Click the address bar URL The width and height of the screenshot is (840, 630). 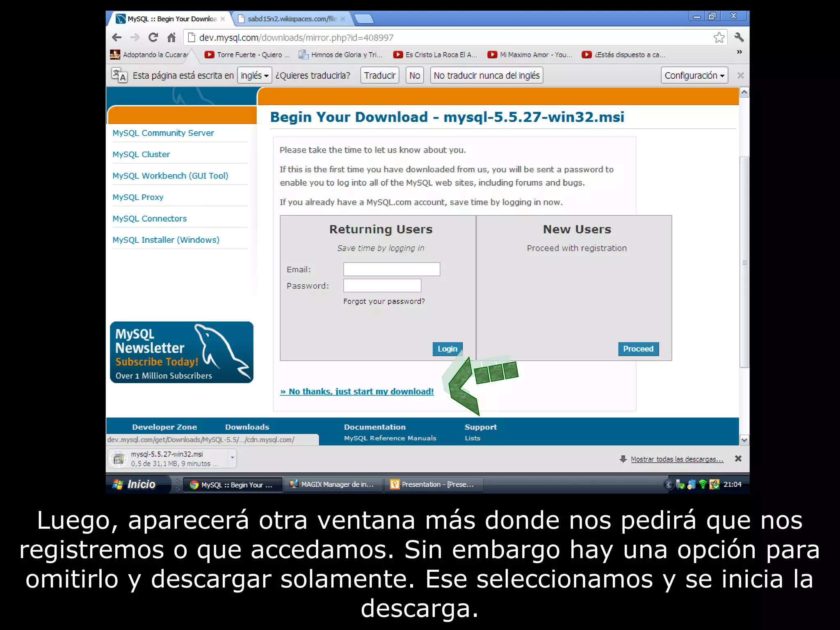(x=296, y=38)
